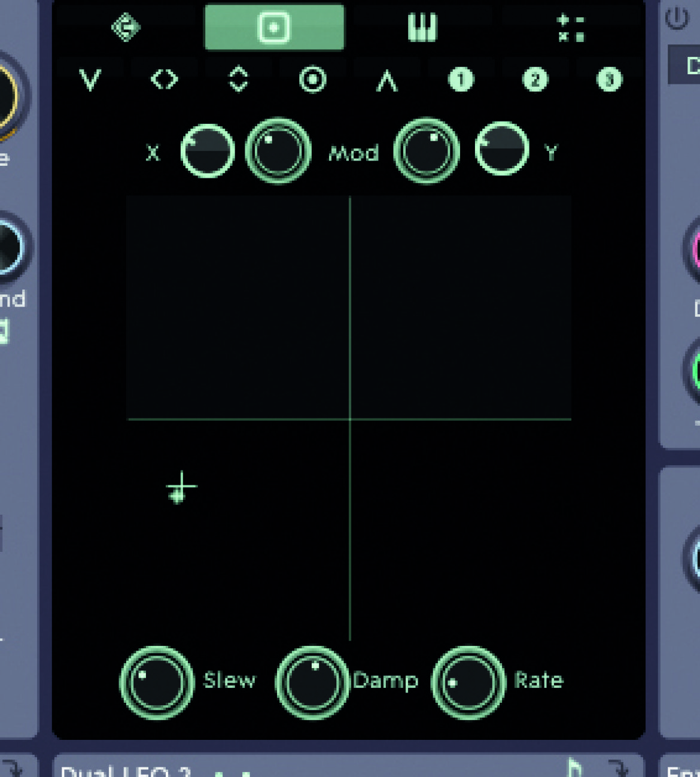The height and width of the screenshot is (777, 700).
Task: Select the numbered circle 1 button
Action: click(461, 80)
